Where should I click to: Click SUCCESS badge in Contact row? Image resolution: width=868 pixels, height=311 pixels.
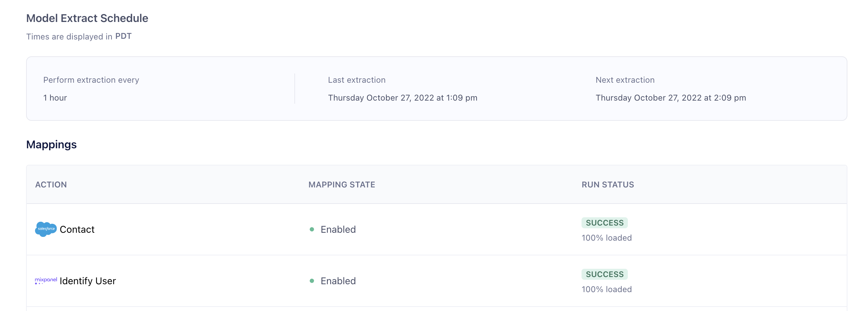coord(605,223)
